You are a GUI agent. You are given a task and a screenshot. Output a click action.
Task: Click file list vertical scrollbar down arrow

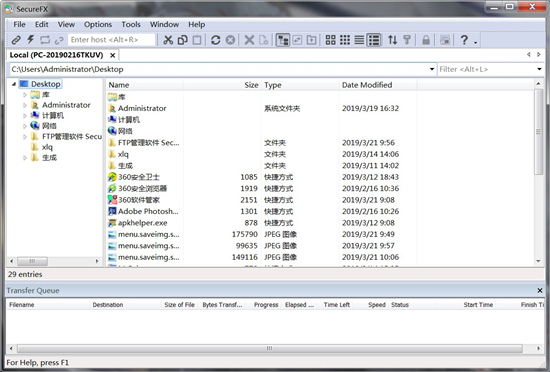(x=538, y=261)
